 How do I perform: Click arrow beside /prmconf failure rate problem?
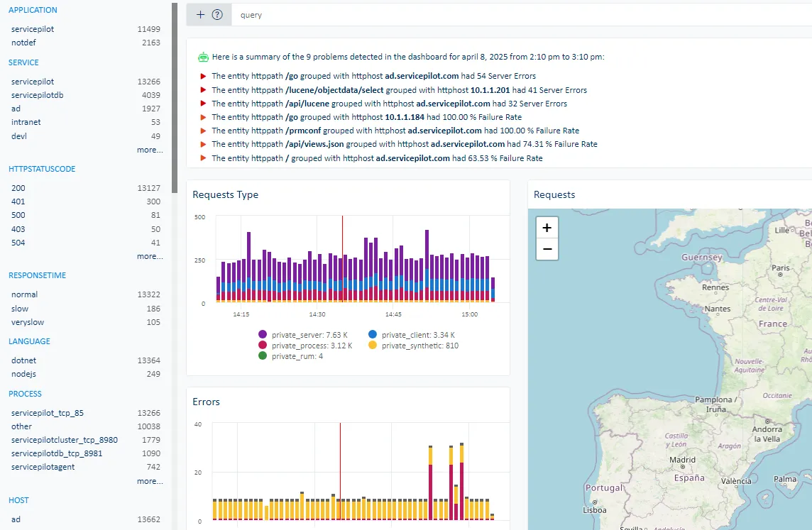point(203,131)
